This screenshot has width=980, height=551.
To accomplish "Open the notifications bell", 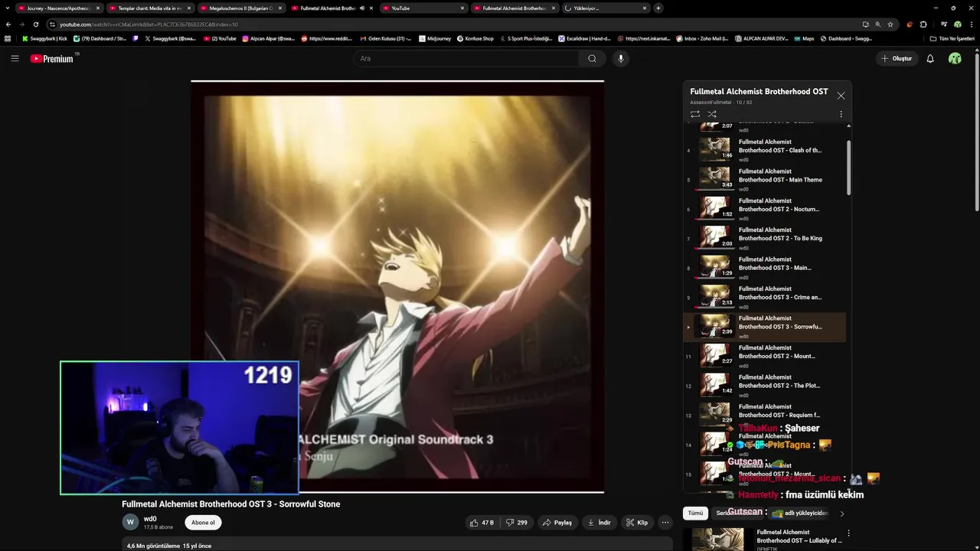I will 930,58.
